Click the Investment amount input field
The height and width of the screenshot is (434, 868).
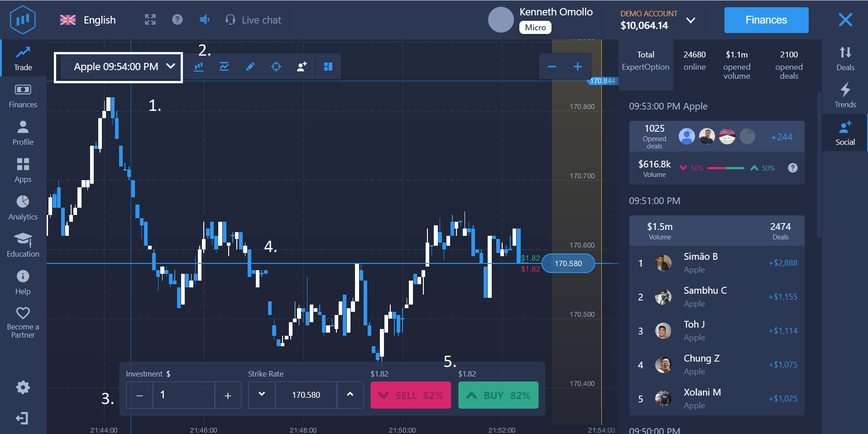tap(183, 395)
